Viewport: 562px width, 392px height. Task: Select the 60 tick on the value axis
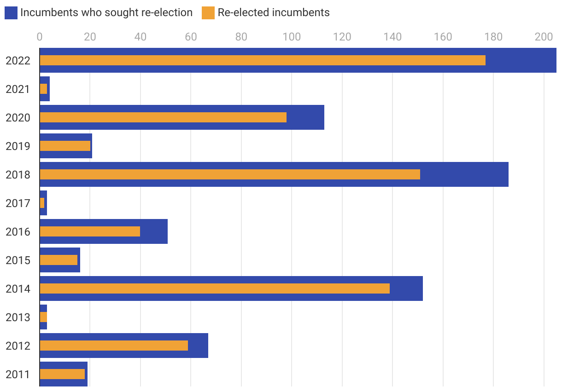tap(191, 37)
